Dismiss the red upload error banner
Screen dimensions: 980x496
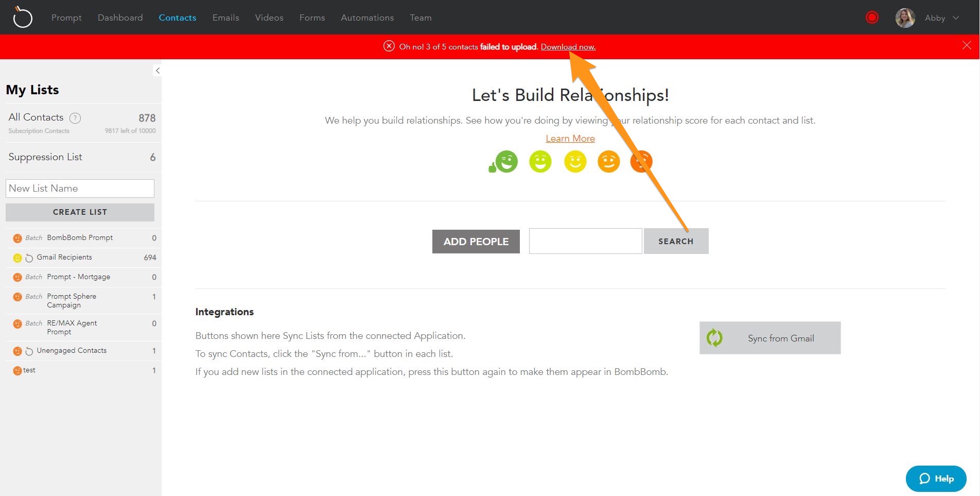(x=967, y=45)
